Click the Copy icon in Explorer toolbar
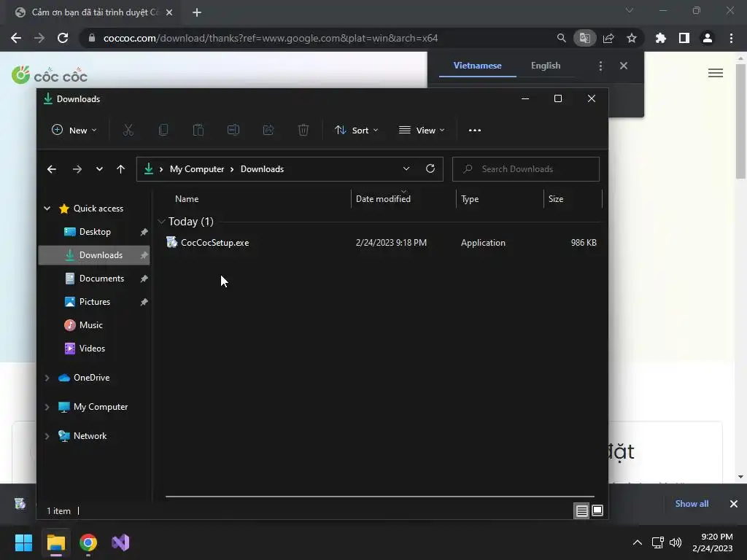The width and height of the screenshot is (747, 560). coord(163,130)
